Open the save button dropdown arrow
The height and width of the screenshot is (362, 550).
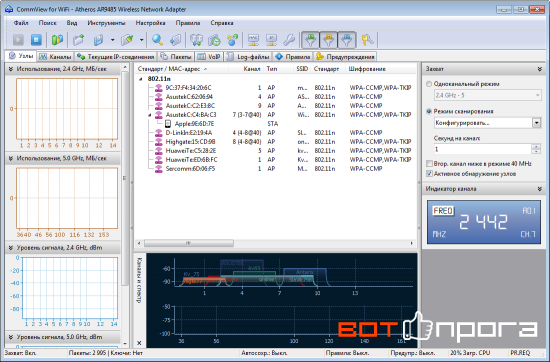click(112, 40)
